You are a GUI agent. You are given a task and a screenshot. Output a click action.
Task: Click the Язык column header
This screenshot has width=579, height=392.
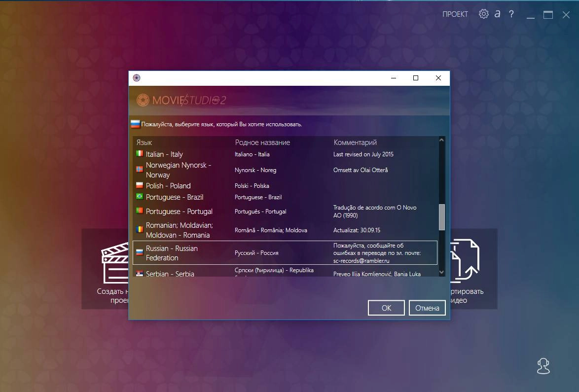[x=145, y=143]
